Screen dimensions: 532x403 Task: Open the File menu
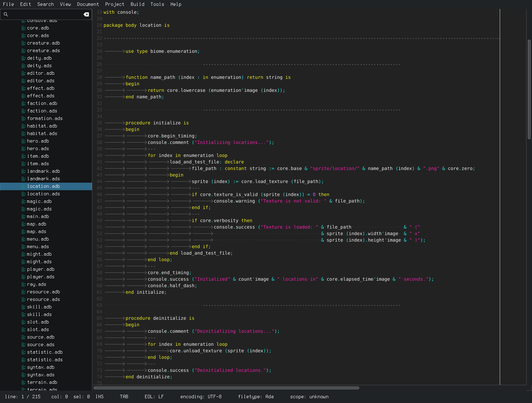[x=9, y=4]
